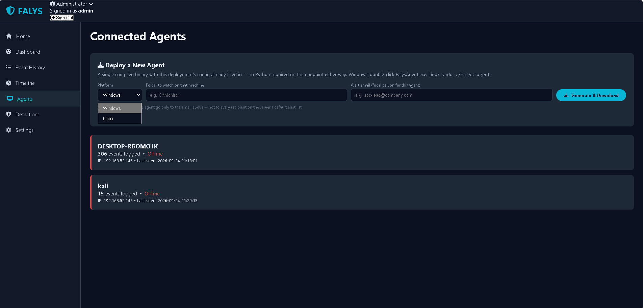
Task: Click the FALYS brand text link
Action: tap(30, 11)
